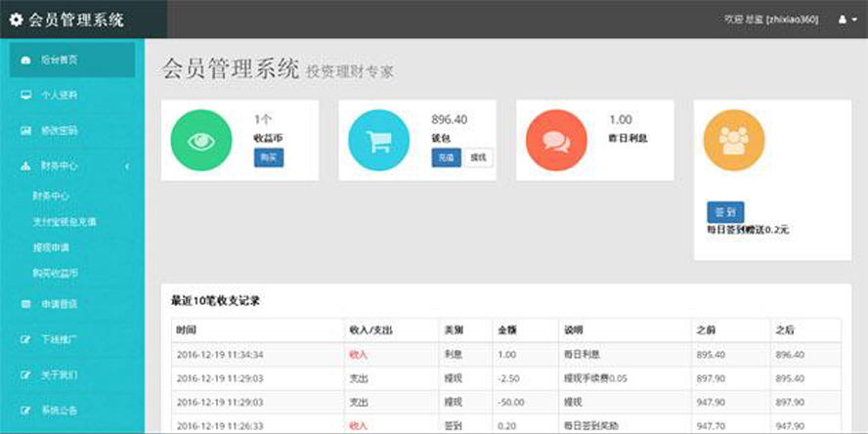Screen dimensions: 868x434
Task: Click the red 收入 cell in 11:34:34 row
Action: point(358,355)
